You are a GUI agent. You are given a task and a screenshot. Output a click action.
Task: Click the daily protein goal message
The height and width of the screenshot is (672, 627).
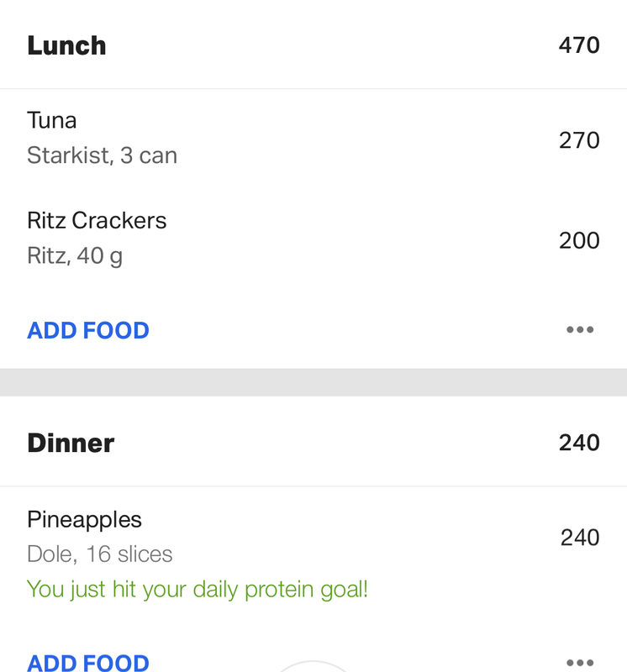(198, 590)
